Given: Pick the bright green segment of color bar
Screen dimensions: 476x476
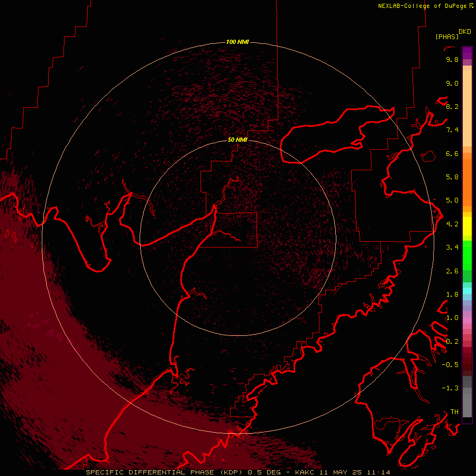Looking at the screenshot, I should (x=467, y=257).
